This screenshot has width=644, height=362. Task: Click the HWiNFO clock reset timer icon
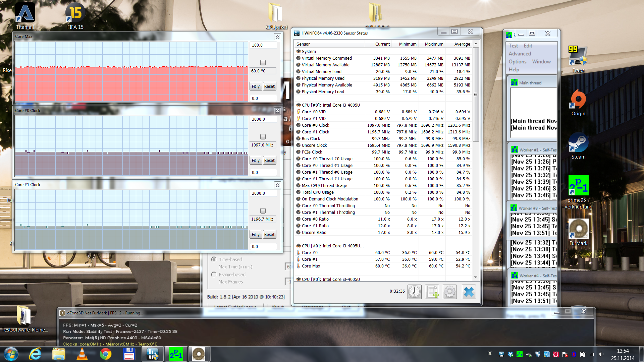(415, 292)
